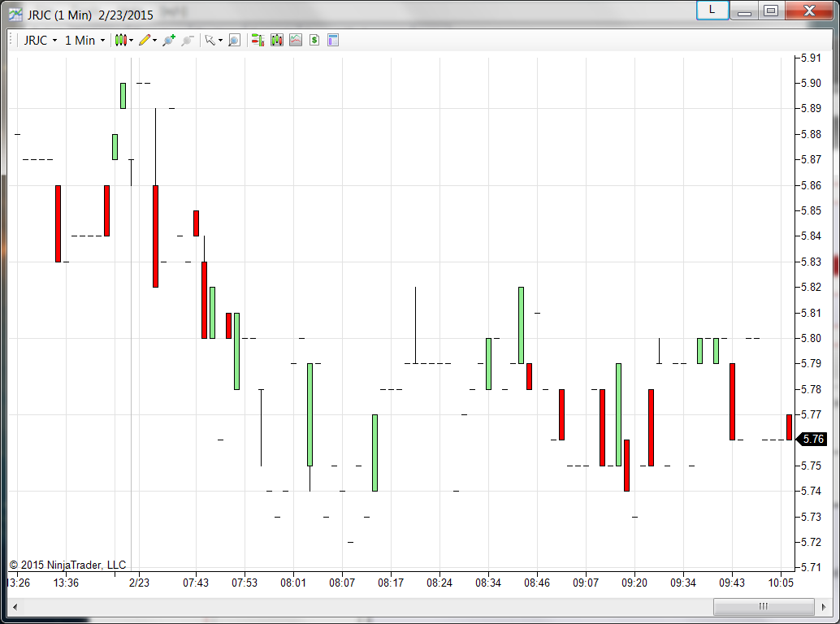Click the horizontal scrollbar right arrow
The width and height of the screenshot is (840, 624).
825,607
